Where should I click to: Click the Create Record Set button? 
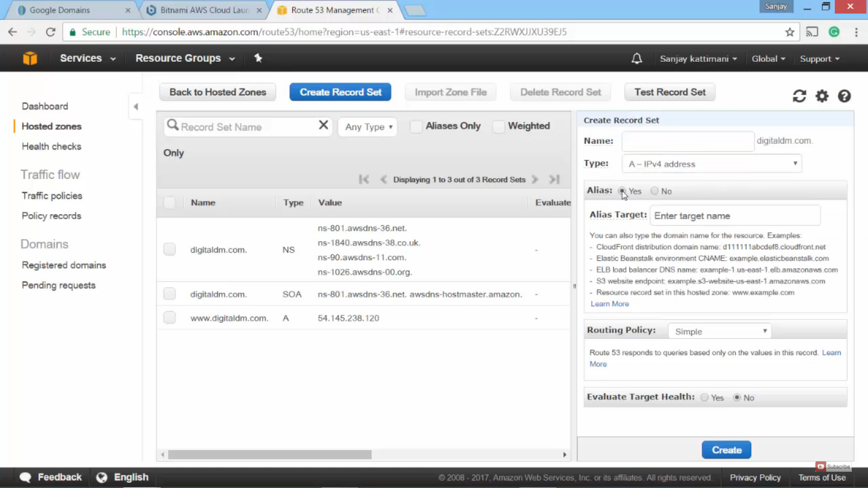point(341,92)
